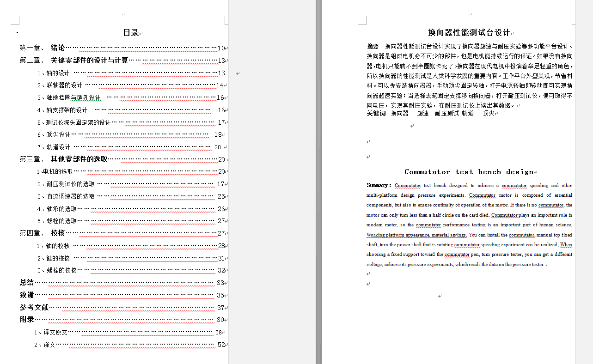The image size is (593, 364).
Task: Select the 致谢 contents entry
Action: (x=123, y=295)
